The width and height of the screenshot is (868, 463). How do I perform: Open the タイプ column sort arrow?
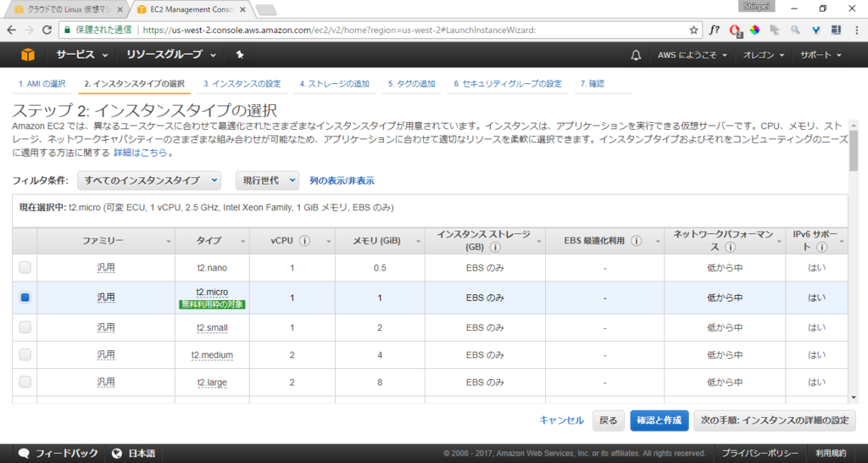pos(243,242)
